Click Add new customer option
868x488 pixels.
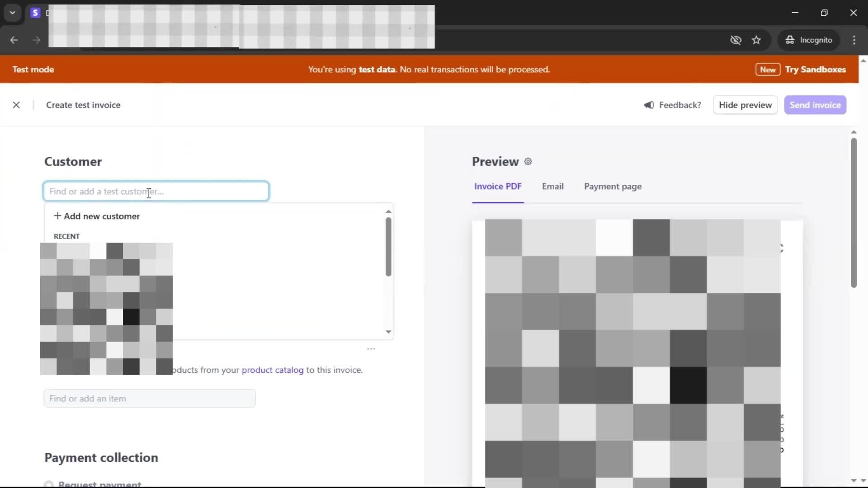[x=97, y=216]
